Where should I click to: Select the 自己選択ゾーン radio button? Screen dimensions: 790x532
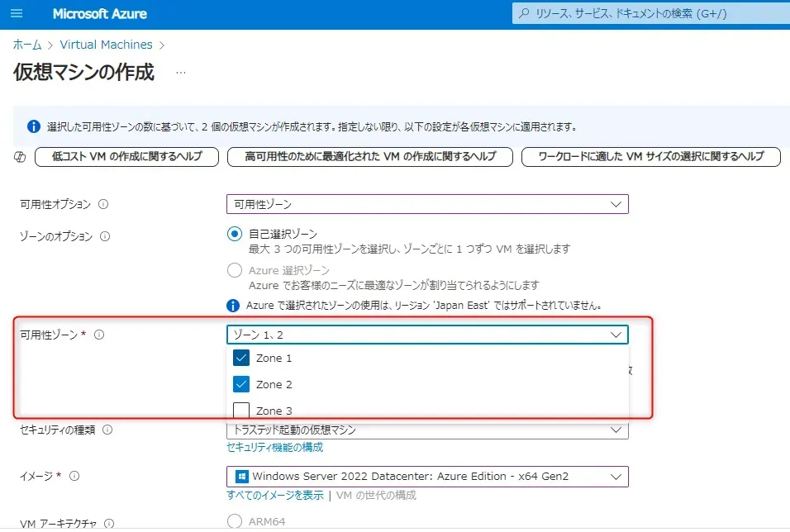(235, 234)
